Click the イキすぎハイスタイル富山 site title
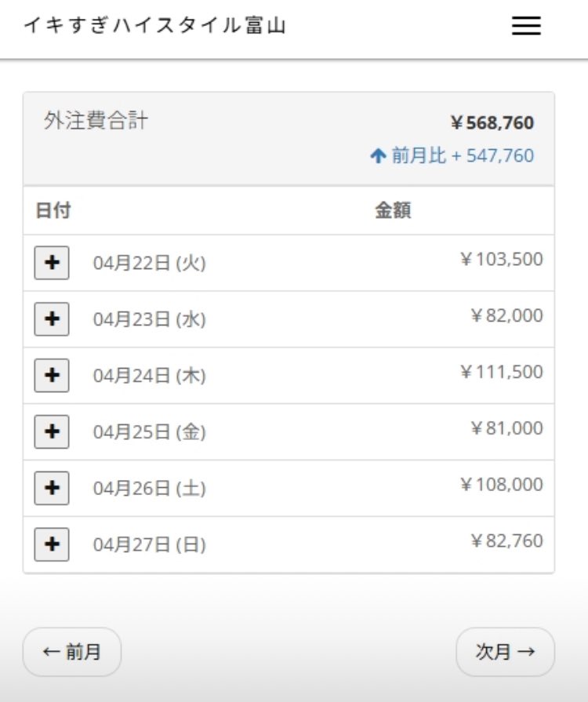 click(x=154, y=26)
